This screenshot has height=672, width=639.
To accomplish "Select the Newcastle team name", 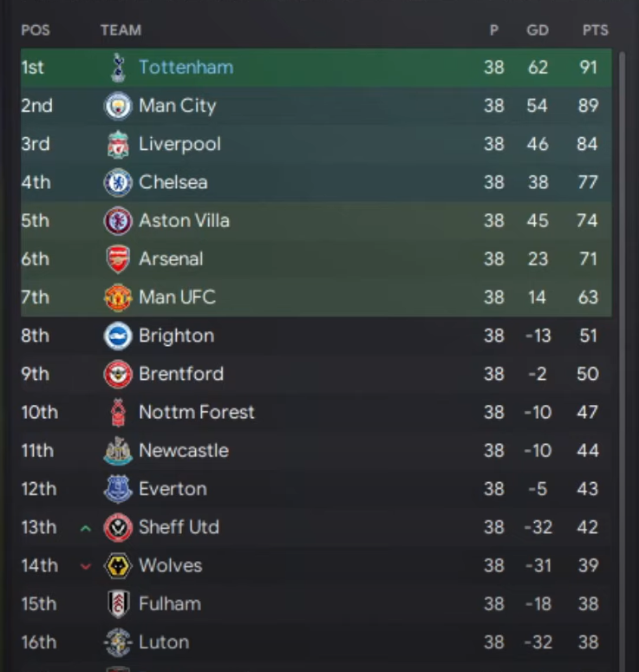I will click(184, 451).
